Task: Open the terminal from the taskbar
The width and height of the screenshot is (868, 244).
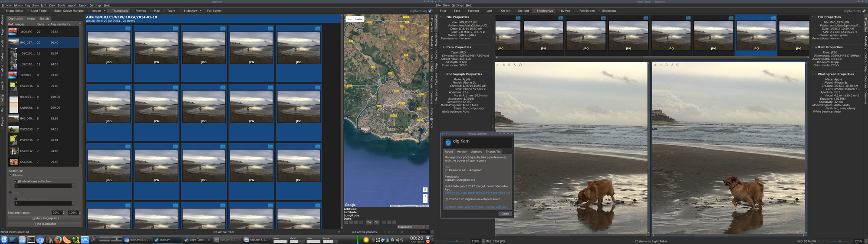Action: [31, 240]
